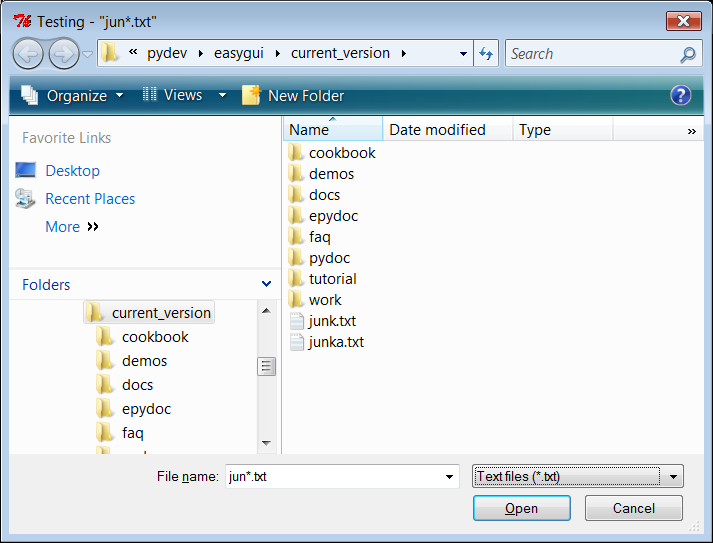Click the Cancel button
The height and width of the screenshot is (543, 713).
point(633,508)
